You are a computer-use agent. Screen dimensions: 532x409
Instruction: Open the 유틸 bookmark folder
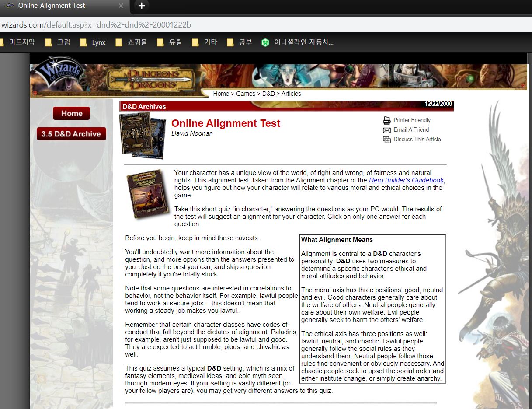[170, 42]
